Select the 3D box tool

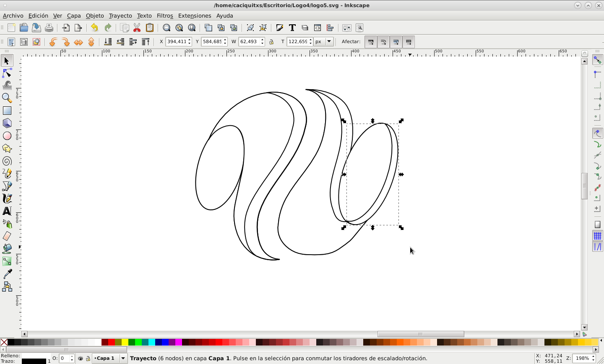click(x=7, y=123)
